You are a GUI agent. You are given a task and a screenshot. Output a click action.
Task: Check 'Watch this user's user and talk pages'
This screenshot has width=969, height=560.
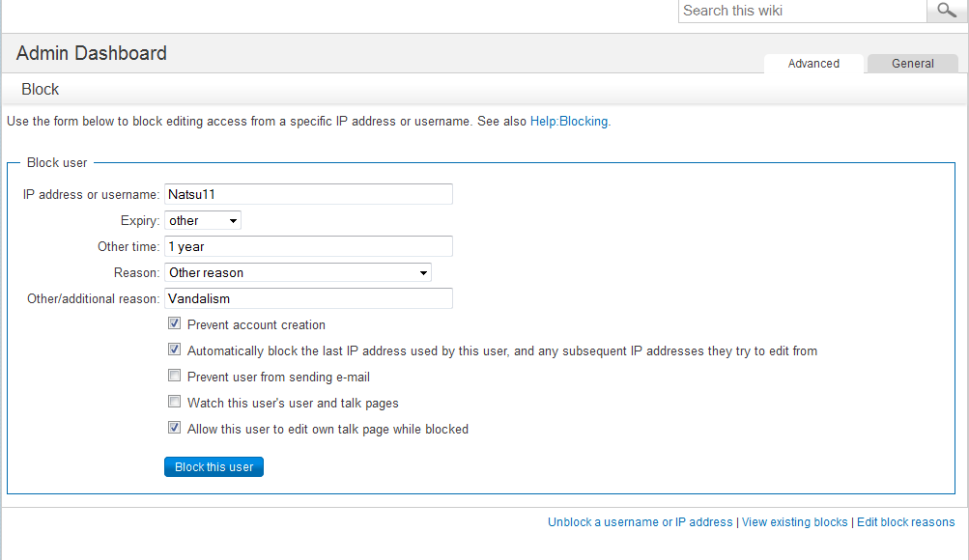pos(174,402)
